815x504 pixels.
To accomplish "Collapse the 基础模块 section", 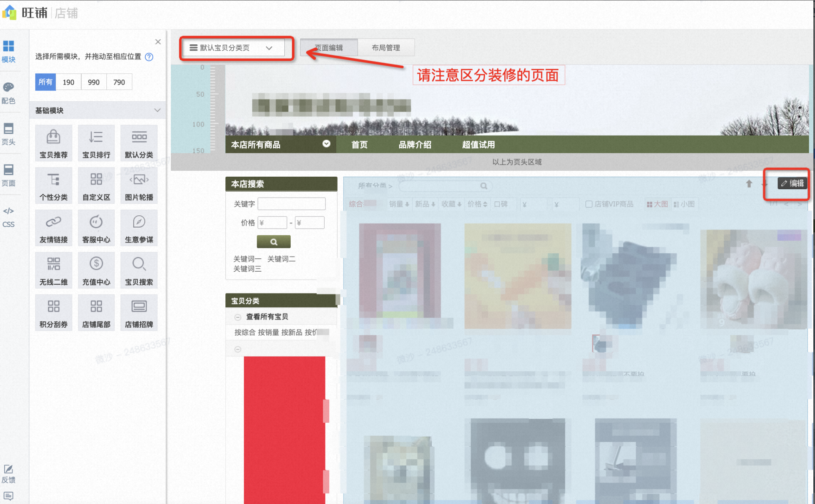I will pyautogui.click(x=157, y=111).
